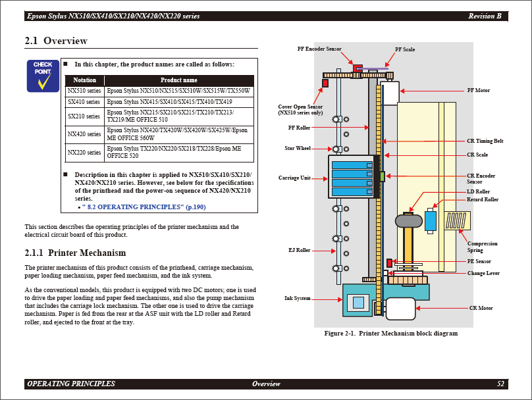Select the white CR Motor shape in diagram
The width and height of the screenshot is (532, 400).
[x=400, y=308]
